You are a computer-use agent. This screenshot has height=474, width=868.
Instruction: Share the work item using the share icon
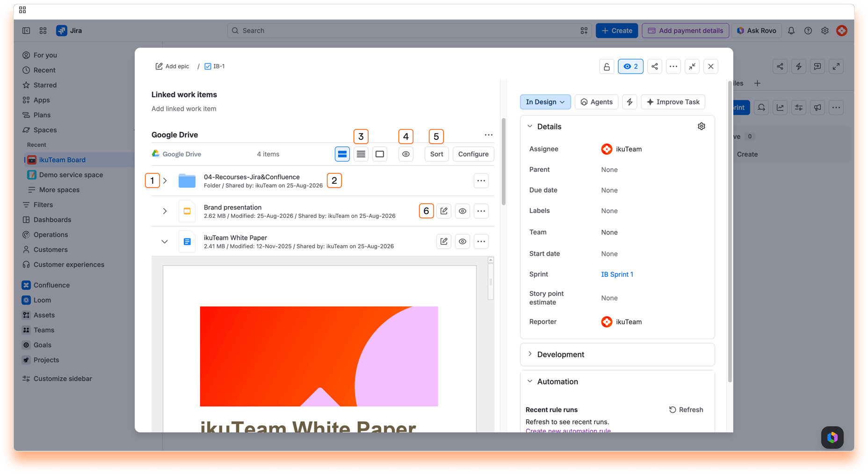coord(654,66)
